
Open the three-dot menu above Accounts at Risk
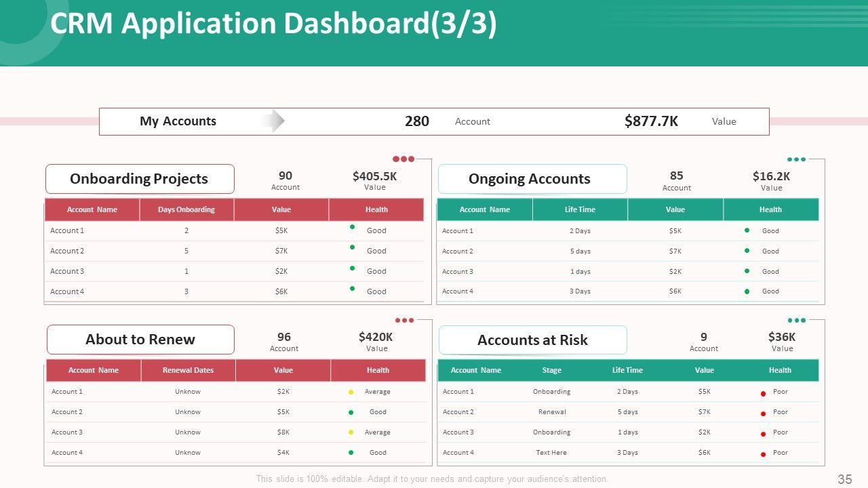pyautogui.click(x=797, y=321)
